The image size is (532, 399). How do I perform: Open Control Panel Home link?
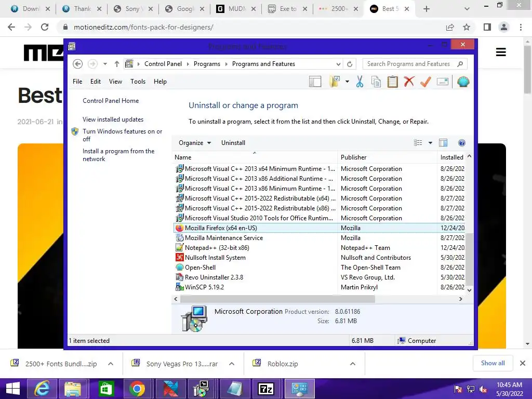click(x=111, y=101)
